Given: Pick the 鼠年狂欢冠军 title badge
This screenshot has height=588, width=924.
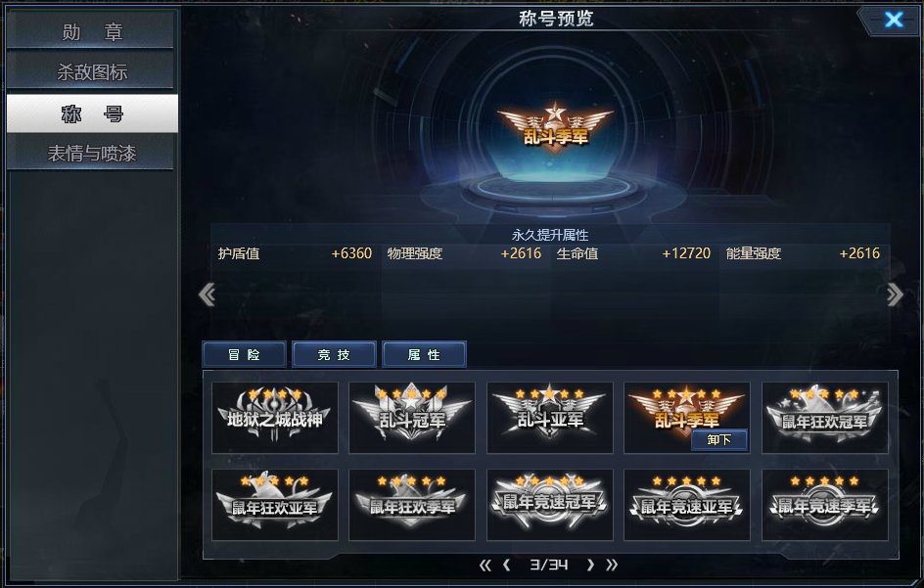Looking at the screenshot, I should coord(825,418).
